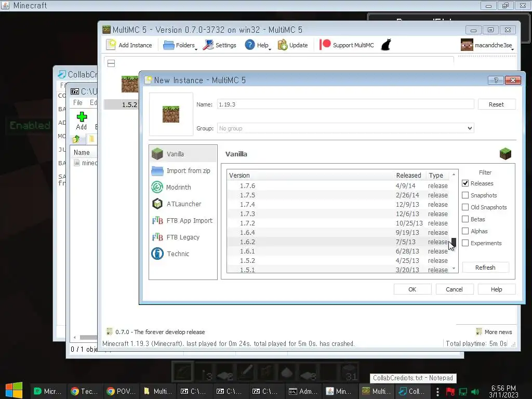Open MultiMC Settings
Image resolution: width=532 pixels, height=399 pixels.
[x=220, y=45]
